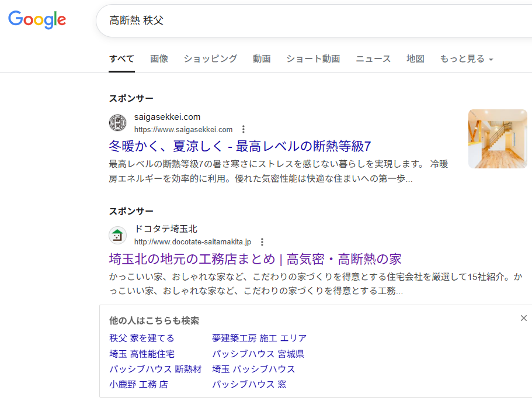Click the スポンサー label above ドコタテ埼玉北
The image size is (532, 404).
(x=131, y=211)
